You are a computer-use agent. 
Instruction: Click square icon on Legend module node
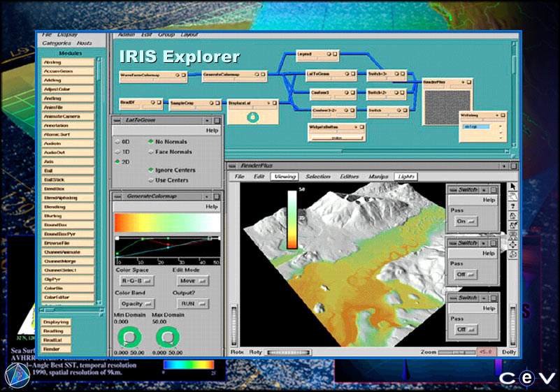[x=335, y=54]
